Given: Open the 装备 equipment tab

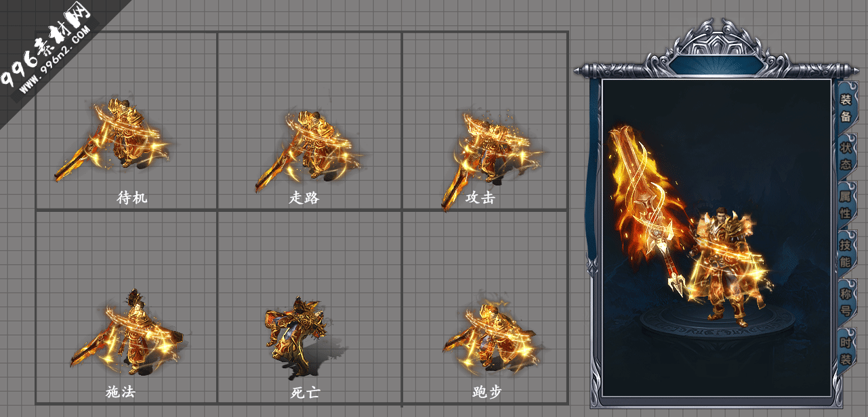Looking at the screenshot, I should [x=846, y=108].
